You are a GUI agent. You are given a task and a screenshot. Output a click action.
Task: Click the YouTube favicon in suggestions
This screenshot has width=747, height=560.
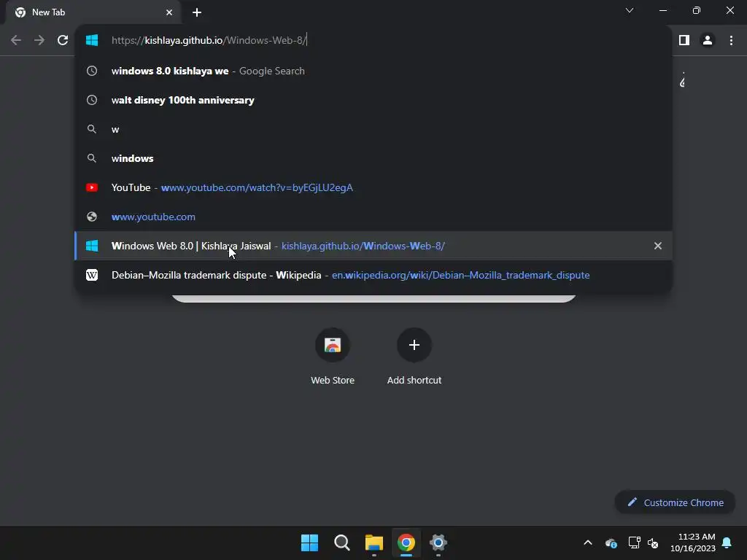point(92,187)
